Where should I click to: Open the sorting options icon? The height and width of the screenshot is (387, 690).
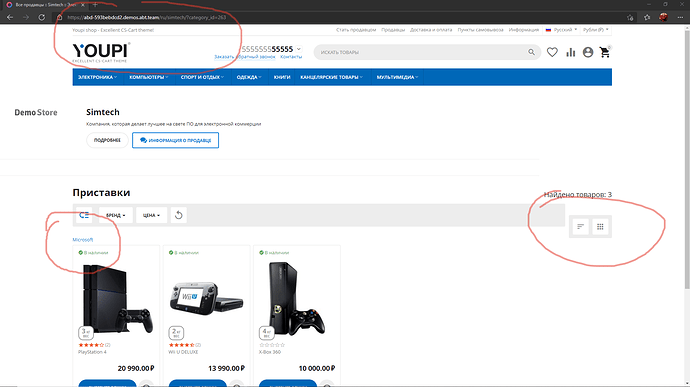pos(580,227)
